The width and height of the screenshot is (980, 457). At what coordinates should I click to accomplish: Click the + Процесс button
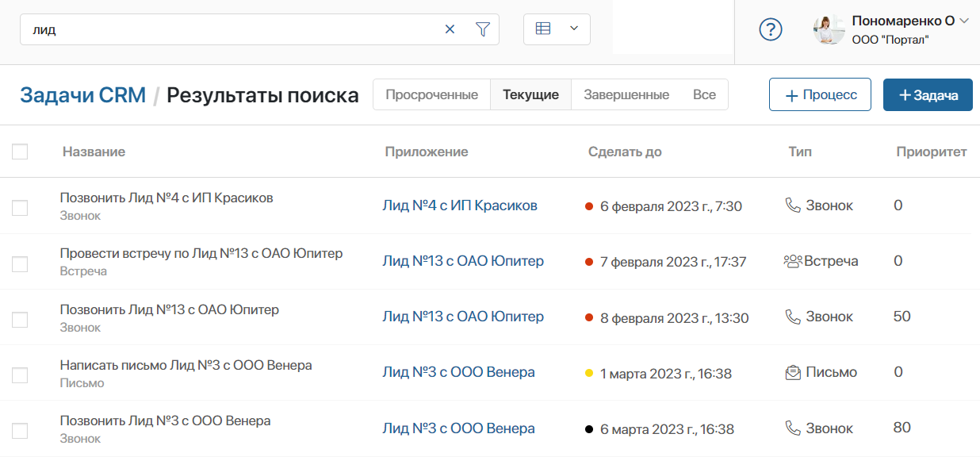[x=820, y=94]
